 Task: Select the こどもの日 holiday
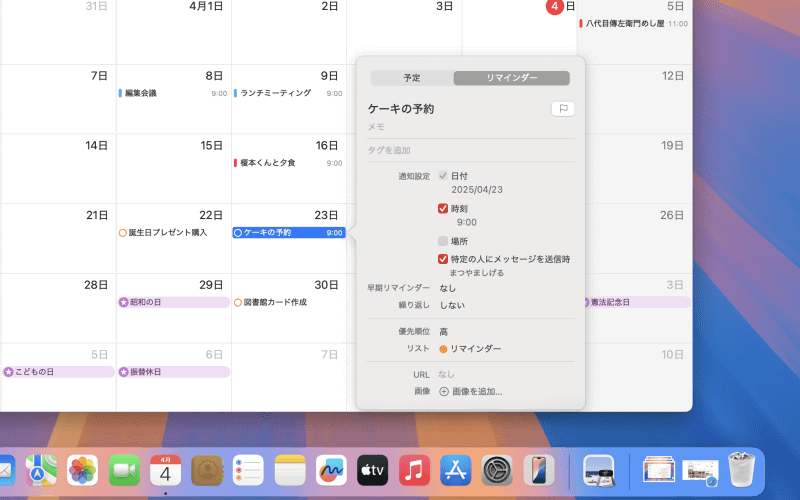pyautogui.click(x=59, y=372)
